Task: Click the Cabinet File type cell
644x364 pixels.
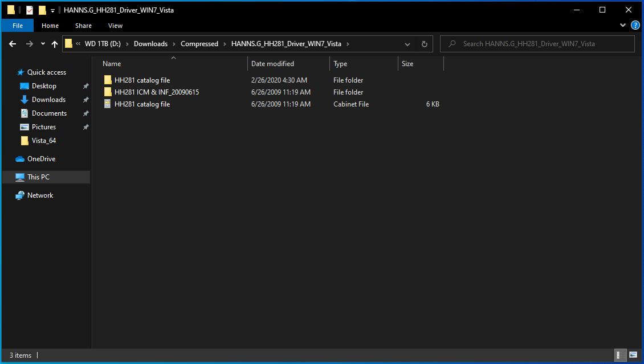Action: [351, 104]
